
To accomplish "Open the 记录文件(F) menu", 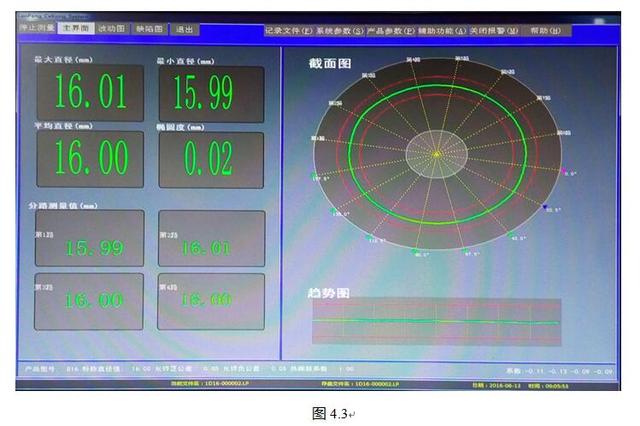I will (x=287, y=31).
